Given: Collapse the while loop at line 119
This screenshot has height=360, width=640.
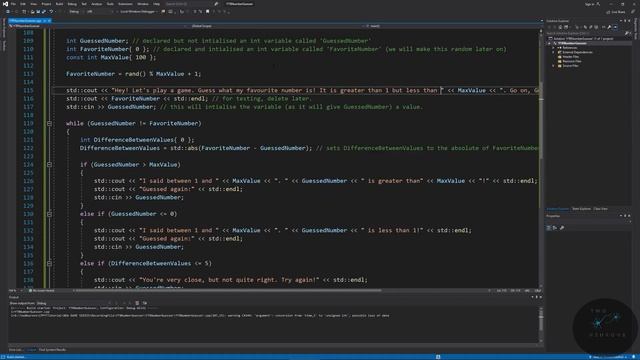Looking at the screenshot, I should pos(49,123).
